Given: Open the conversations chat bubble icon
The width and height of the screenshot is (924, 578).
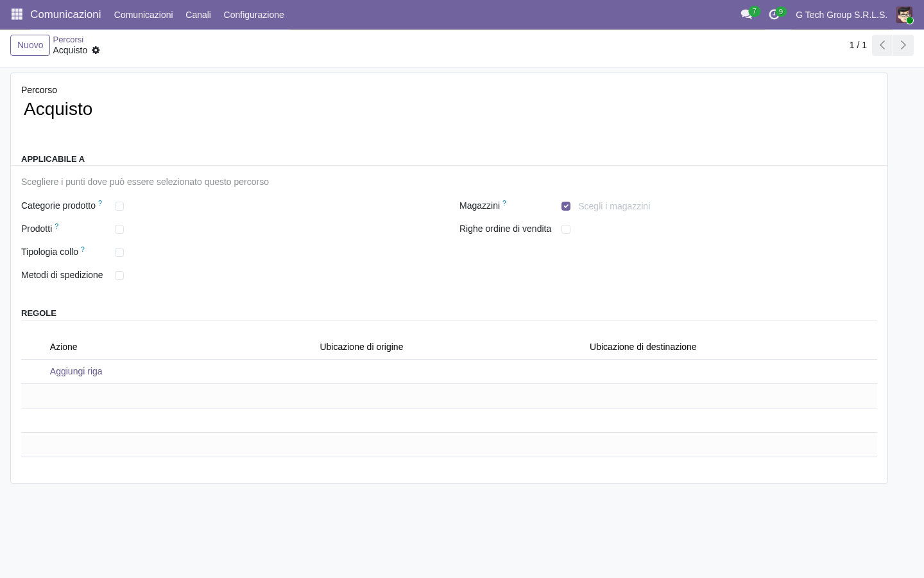Looking at the screenshot, I should [x=746, y=14].
